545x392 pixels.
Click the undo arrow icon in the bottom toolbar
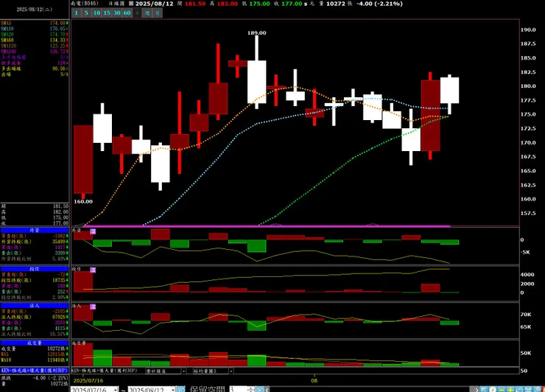(x=519, y=389)
